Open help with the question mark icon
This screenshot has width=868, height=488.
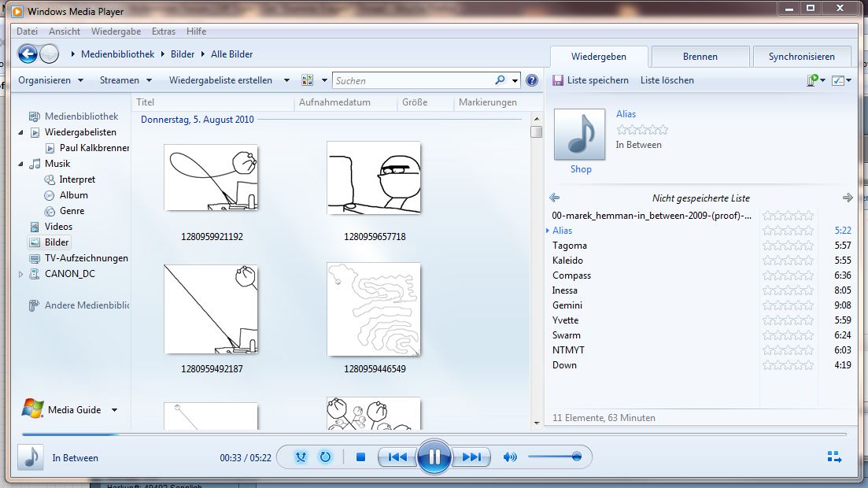click(x=532, y=80)
